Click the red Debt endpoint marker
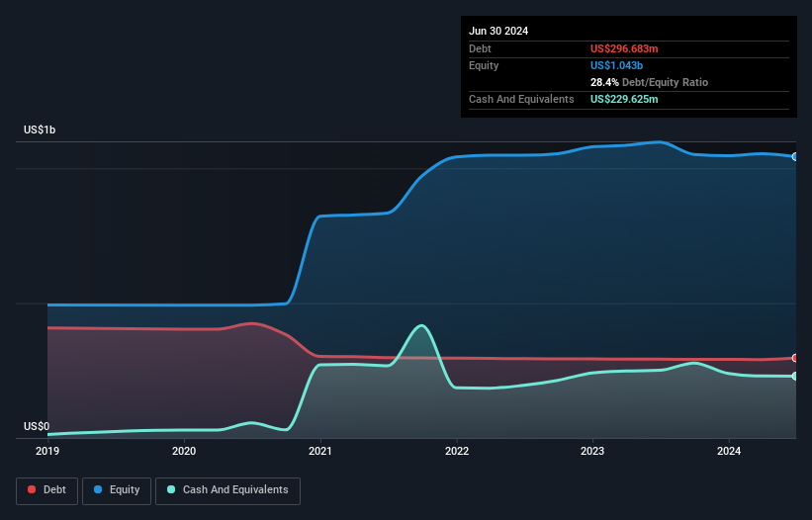Image resolution: width=812 pixels, height=520 pixels. click(x=795, y=358)
